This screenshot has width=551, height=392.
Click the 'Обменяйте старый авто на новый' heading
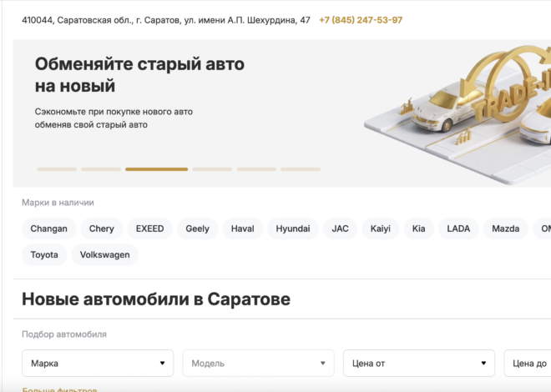(139, 75)
